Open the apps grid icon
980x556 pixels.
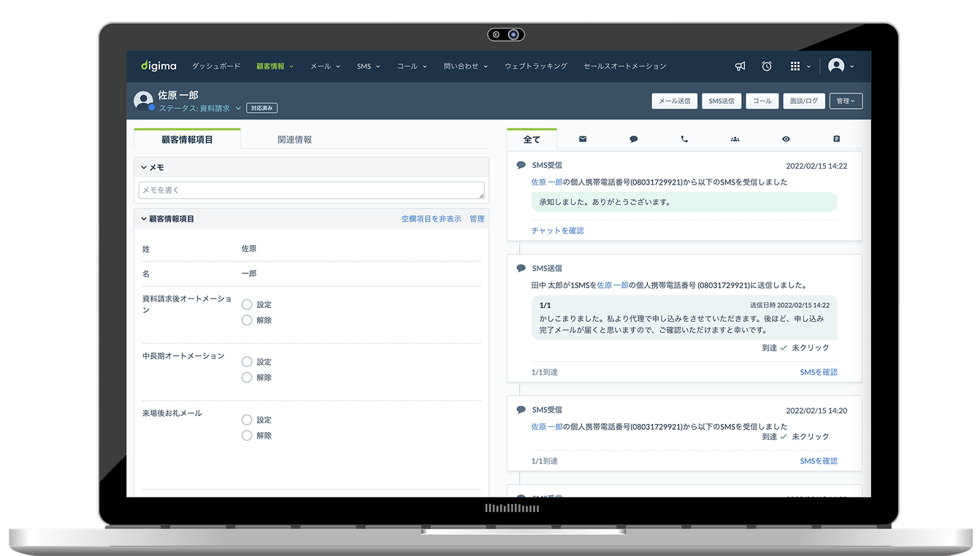(795, 66)
